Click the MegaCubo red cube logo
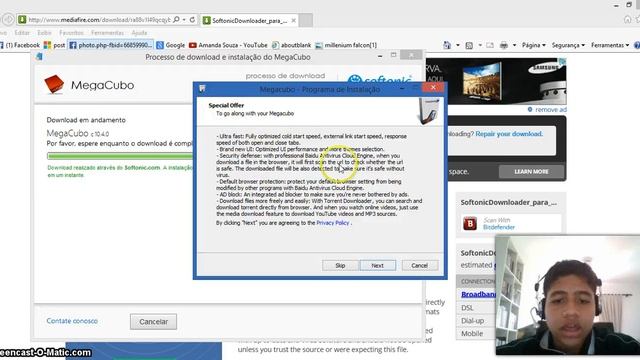 (x=54, y=84)
